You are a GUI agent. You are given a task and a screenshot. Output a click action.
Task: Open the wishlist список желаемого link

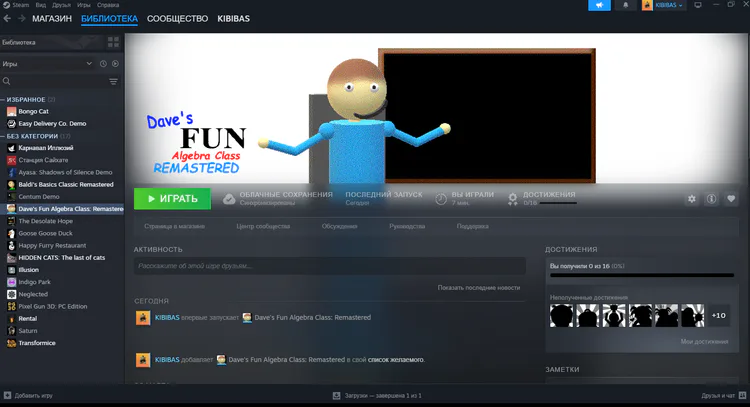pos(396,360)
